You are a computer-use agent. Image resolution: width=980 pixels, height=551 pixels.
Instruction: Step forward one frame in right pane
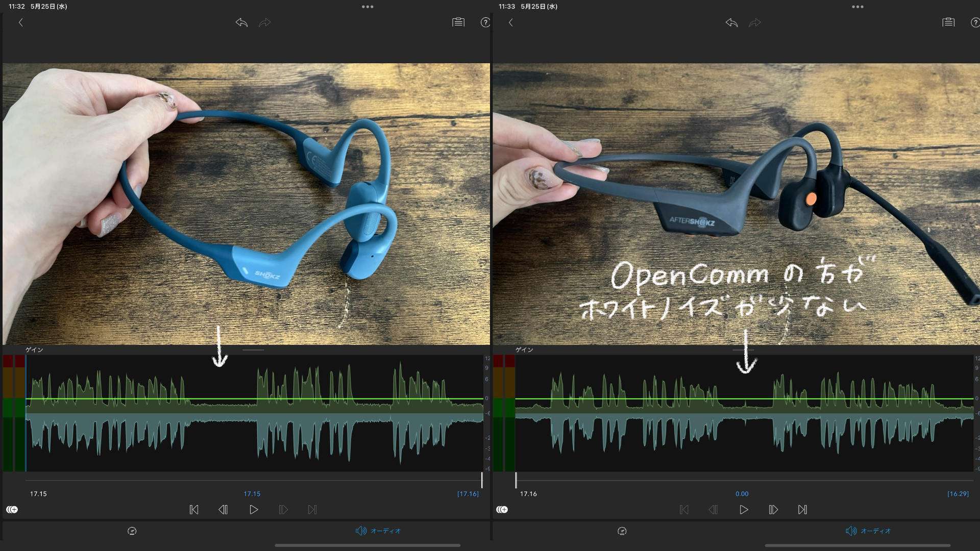[773, 510]
